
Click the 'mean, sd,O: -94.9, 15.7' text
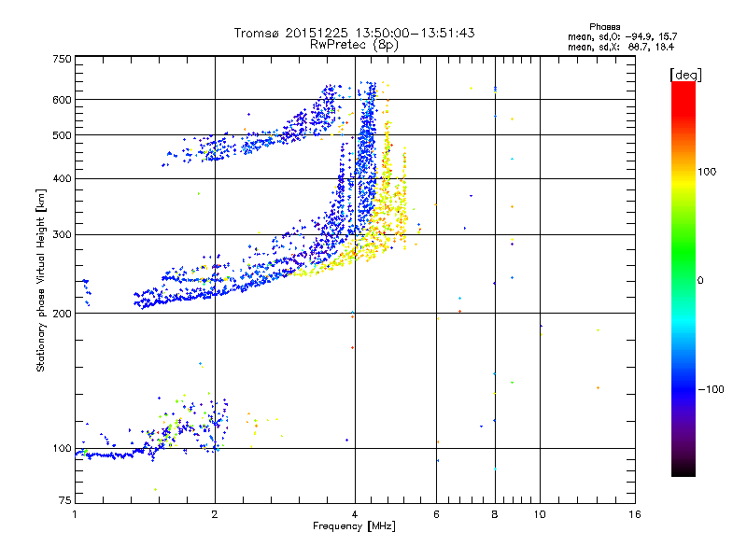[622, 36]
